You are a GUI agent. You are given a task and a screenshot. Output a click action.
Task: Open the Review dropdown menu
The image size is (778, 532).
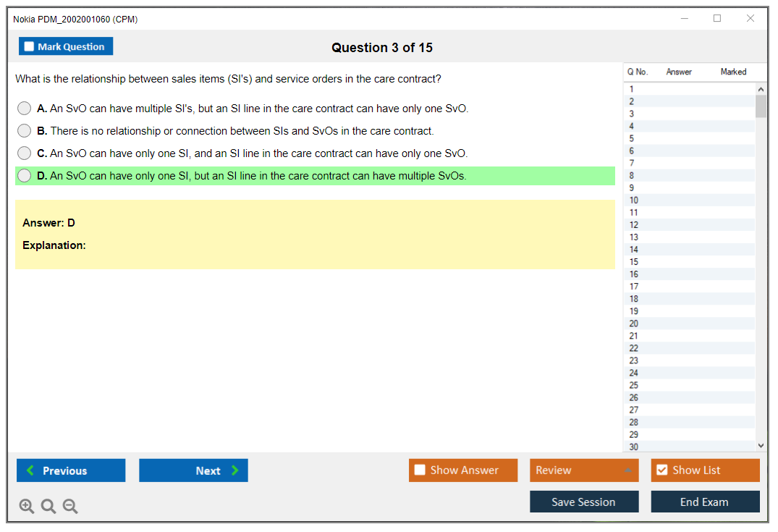pos(583,470)
